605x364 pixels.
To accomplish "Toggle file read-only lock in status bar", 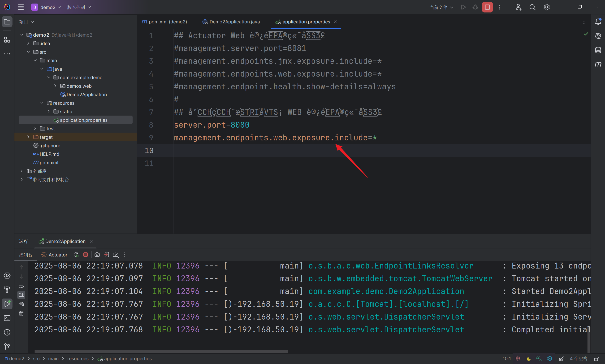I will pyautogui.click(x=596, y=359).
